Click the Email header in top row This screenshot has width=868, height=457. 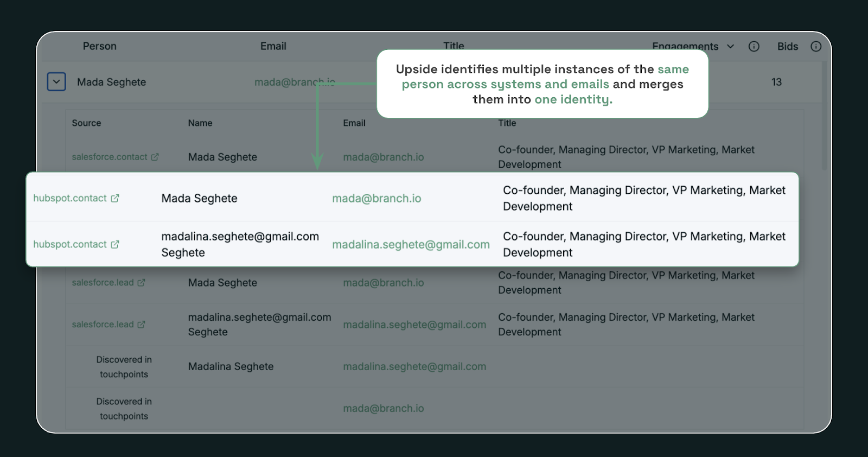point(273,46)
